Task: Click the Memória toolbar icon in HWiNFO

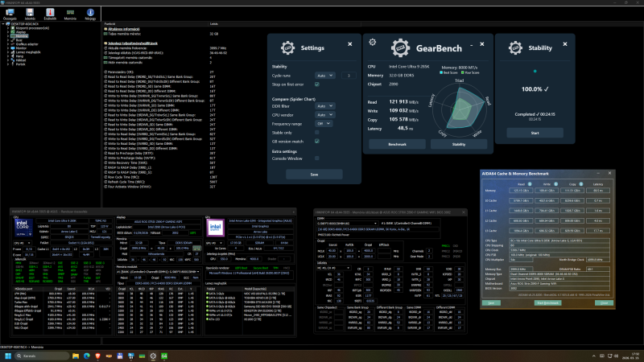Action: pos(70,14)
